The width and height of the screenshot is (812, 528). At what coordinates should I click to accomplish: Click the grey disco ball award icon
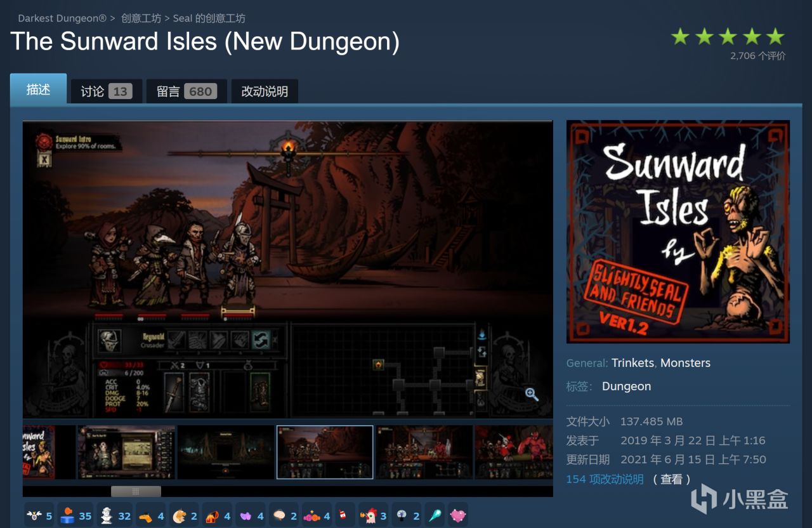point(402,516)
